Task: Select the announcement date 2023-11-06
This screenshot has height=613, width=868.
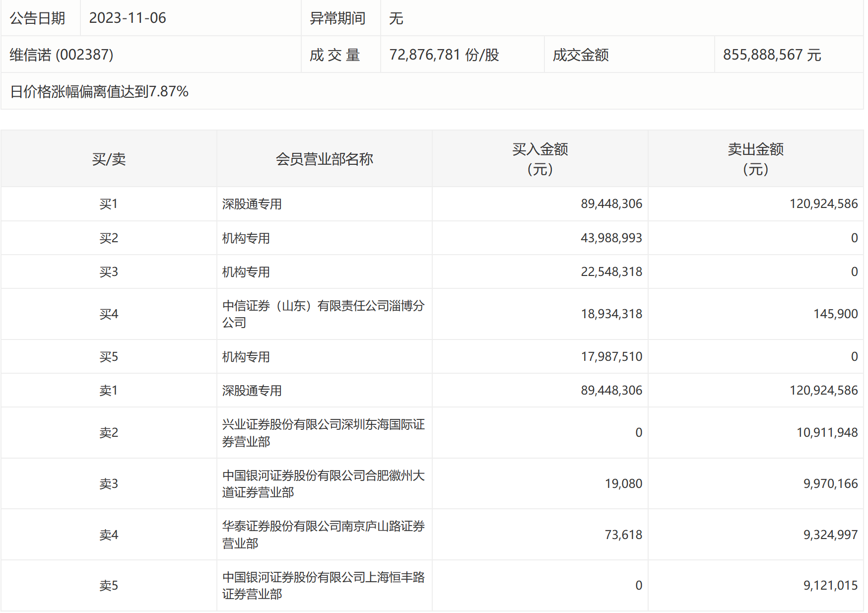Action: point(128,18)
